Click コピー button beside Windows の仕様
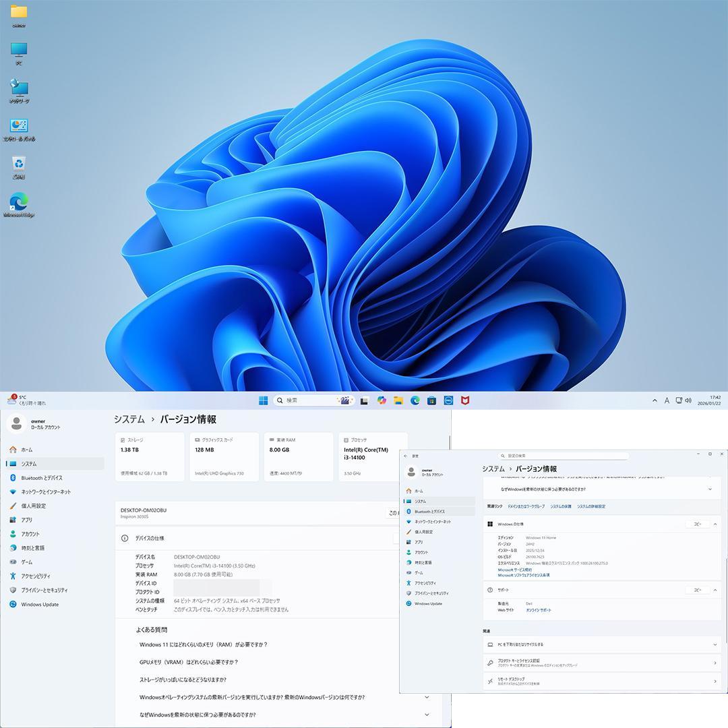The image size is (728, 728). click(x=697, y=524)
